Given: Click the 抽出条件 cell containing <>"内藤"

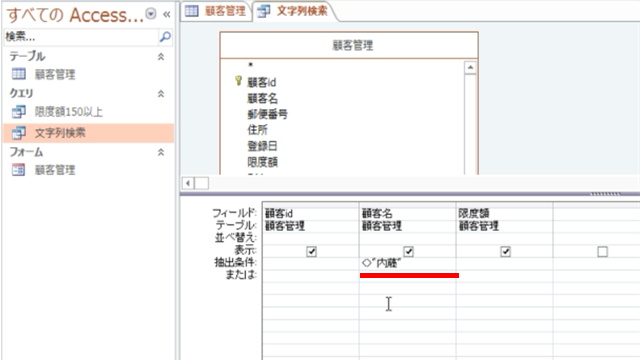Looking at the screenshot, I should pyautogui.click(x=407, y=263).
